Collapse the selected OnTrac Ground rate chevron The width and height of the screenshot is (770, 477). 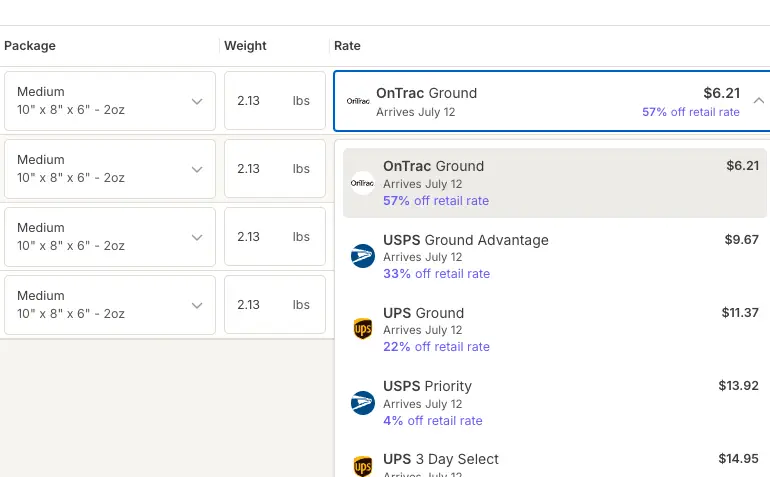(759, 101)
